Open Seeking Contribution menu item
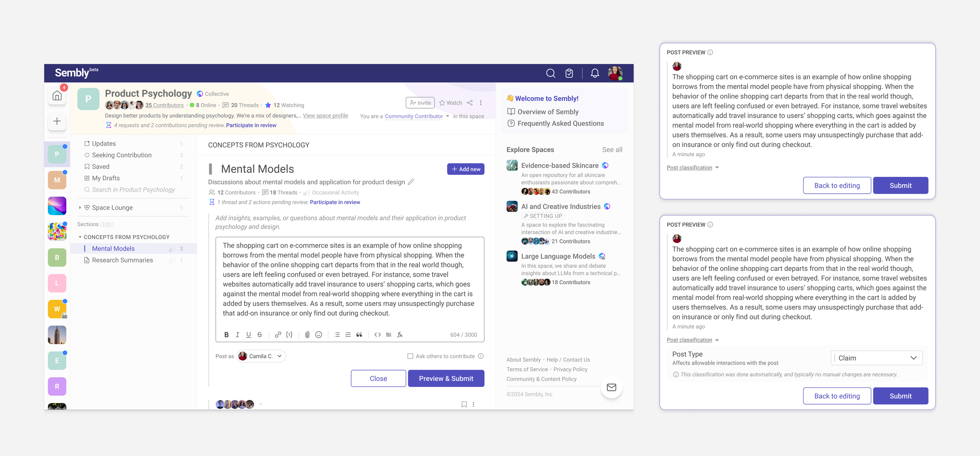980x456 pixels. coord(122,155)
